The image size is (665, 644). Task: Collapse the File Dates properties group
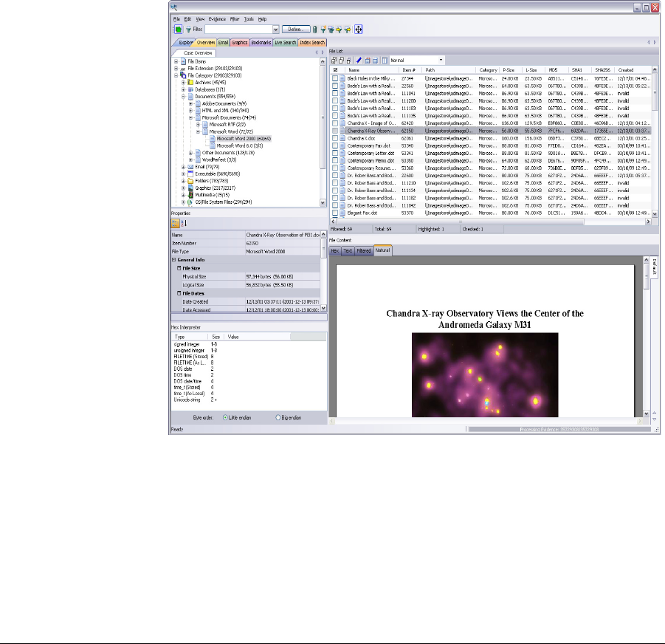coord(179,293)
